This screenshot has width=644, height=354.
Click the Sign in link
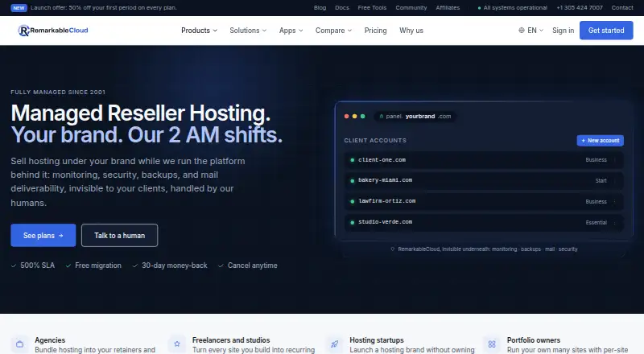pyautogui.click(x=563, y=31)
